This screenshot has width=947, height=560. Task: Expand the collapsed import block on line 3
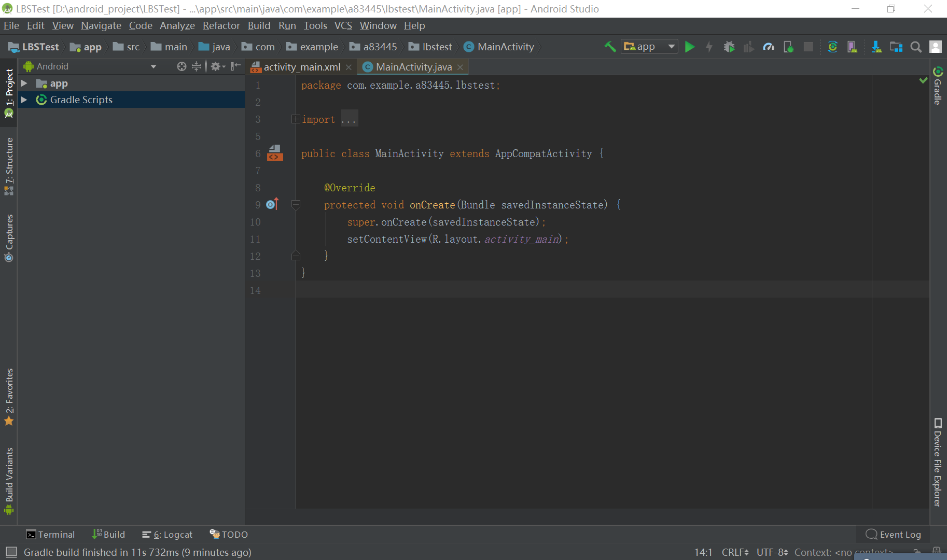click(296, 119)
